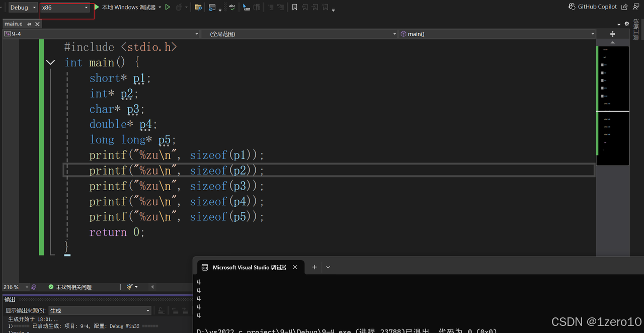Click Start Without Debugging outline play icon
The height and width of the screenshot is (333, 644).
point(168,8)
